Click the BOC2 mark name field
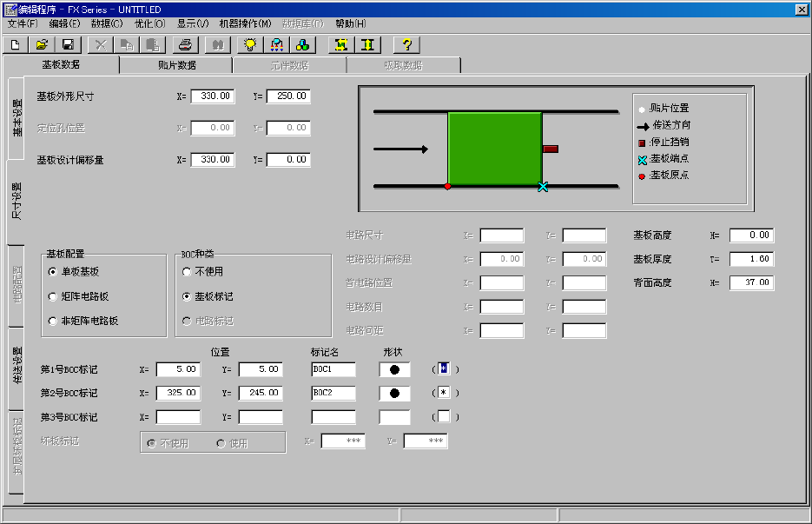Screen dimensions: 812x524 pyautogui.click(x=333, y=394)
